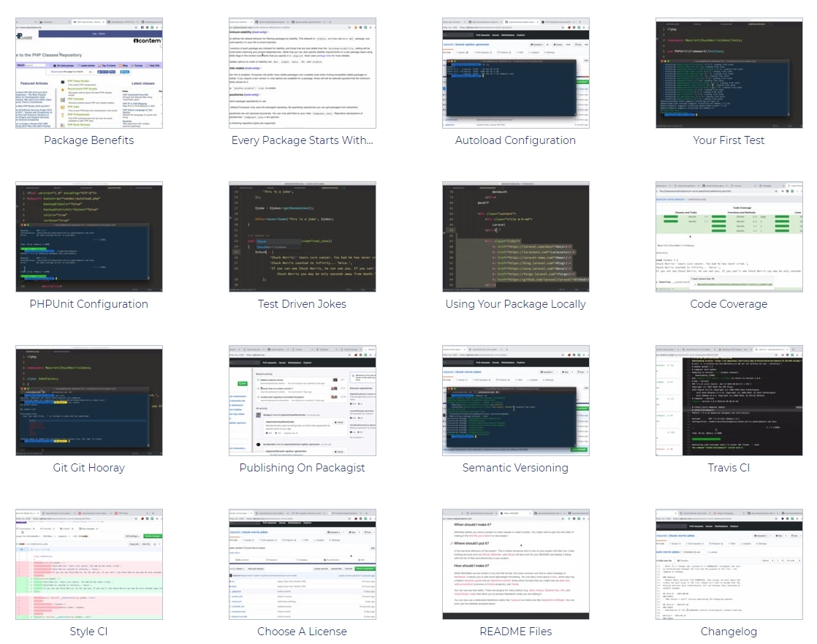Open the Every Package Starts With thumbnail
The width and height of the screenshot is (817, 644).
303,73
